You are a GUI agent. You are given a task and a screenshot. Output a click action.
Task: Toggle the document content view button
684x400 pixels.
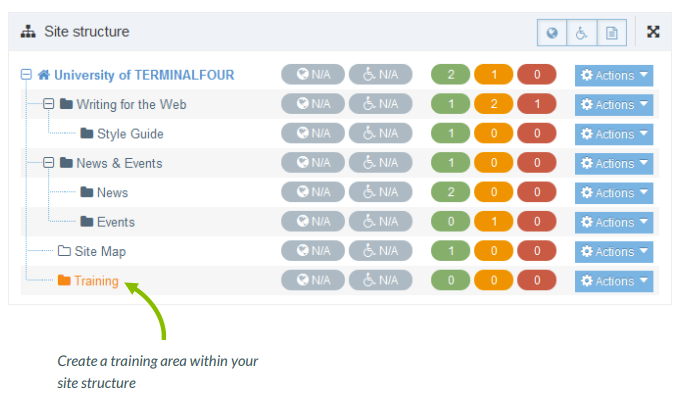(611, 32)
